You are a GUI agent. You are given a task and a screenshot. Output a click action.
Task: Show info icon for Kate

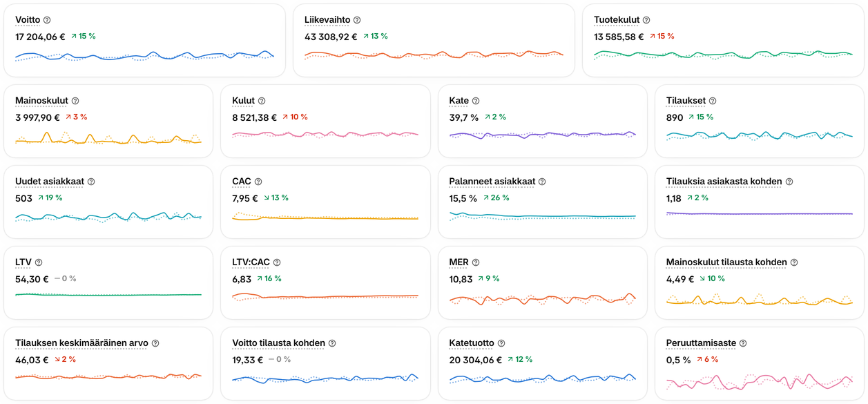(x=476, y=101)
